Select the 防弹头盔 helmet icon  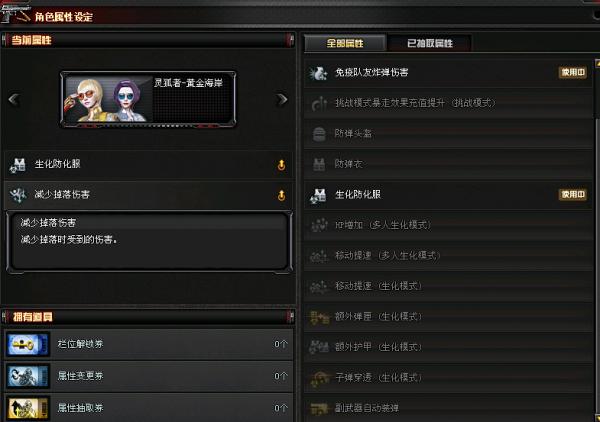319,134
